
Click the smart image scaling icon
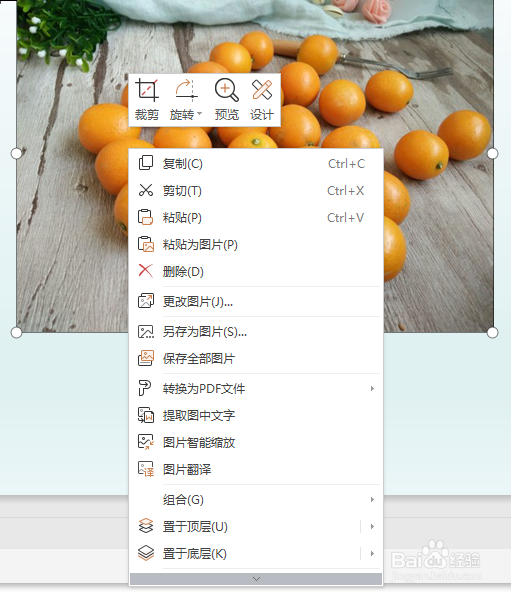[146, 442]
